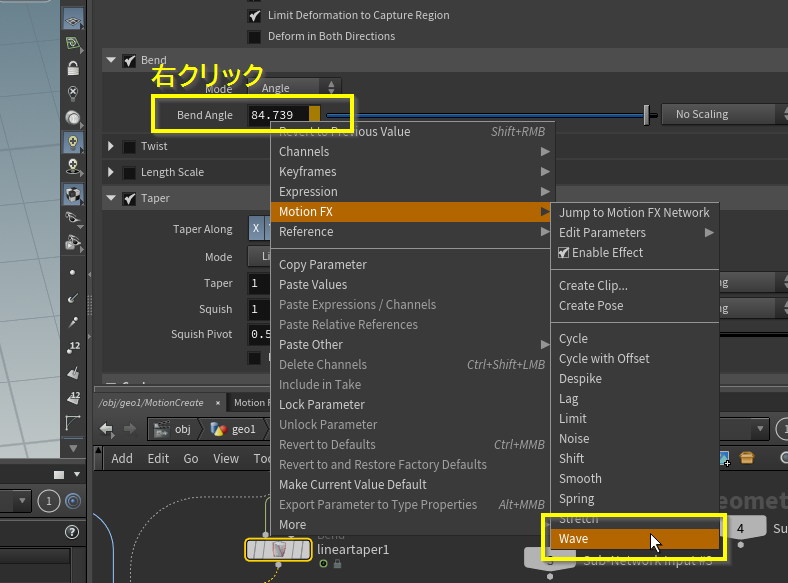Viewport: 788px width, 583px height.
Task: Enable the Length Scale checkbox
Action: pyautogui.click(x=129, y=173)
